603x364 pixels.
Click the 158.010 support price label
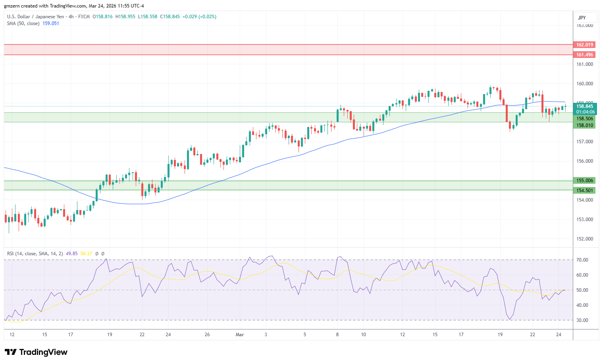[584, 125]
